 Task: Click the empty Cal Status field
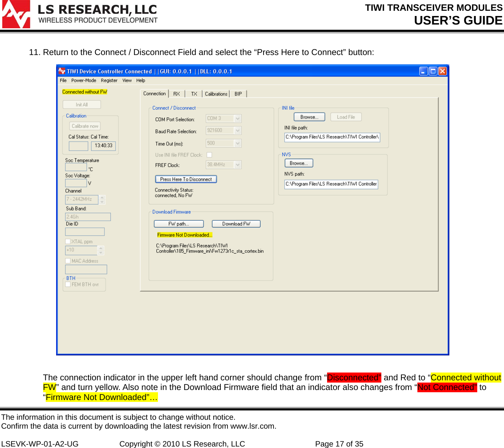78,146
